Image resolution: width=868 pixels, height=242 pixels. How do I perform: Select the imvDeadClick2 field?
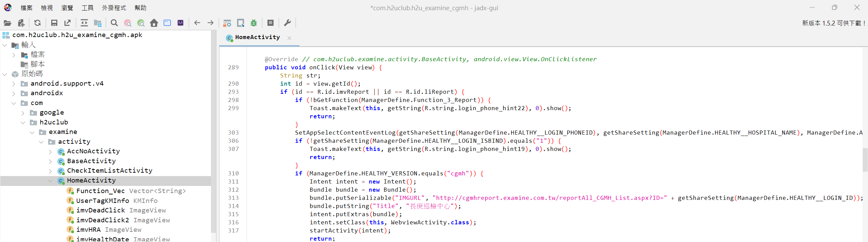pos(123,220)
